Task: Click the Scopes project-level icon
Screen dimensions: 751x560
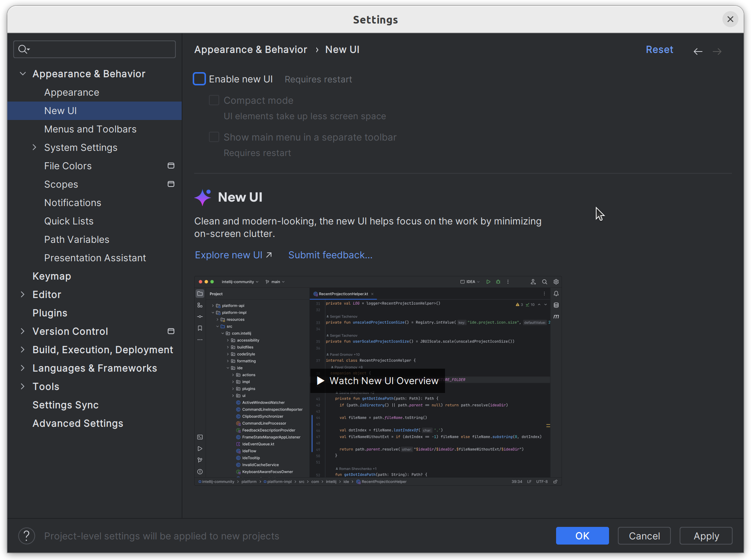Action: point(171,184)
